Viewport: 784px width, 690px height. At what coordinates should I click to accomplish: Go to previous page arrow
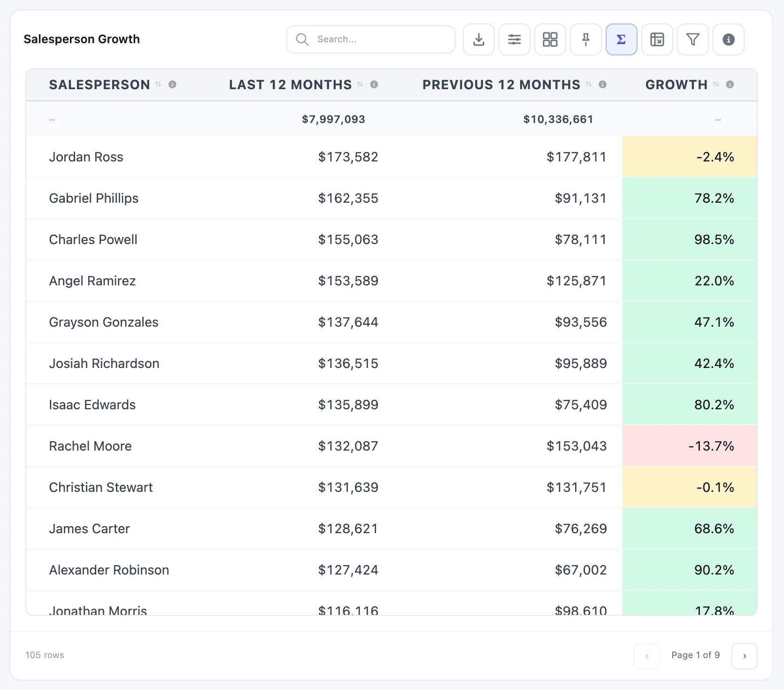click(647, 656)
